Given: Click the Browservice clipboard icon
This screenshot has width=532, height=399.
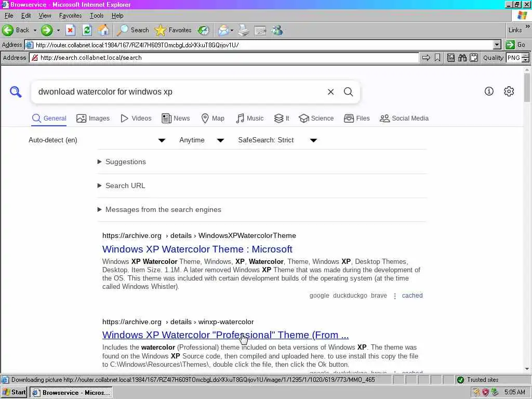Looking at the screenshot, I should (x=474, y=58).
